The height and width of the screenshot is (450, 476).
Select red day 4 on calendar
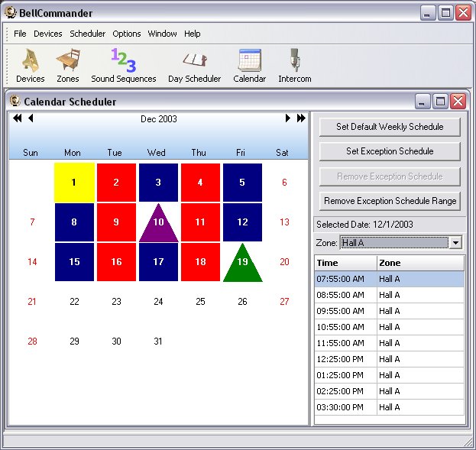(200, 182)
